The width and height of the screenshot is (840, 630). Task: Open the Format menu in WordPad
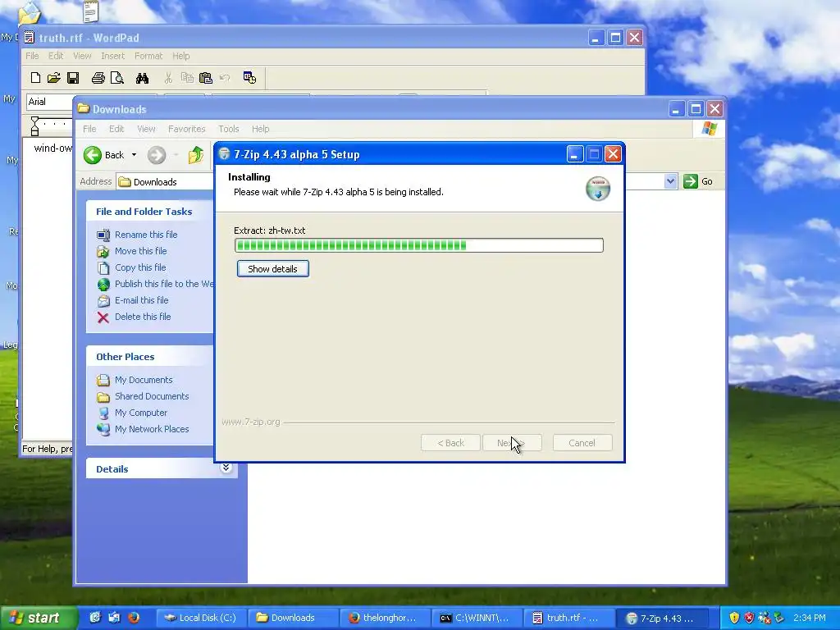(x=148, y=56)
